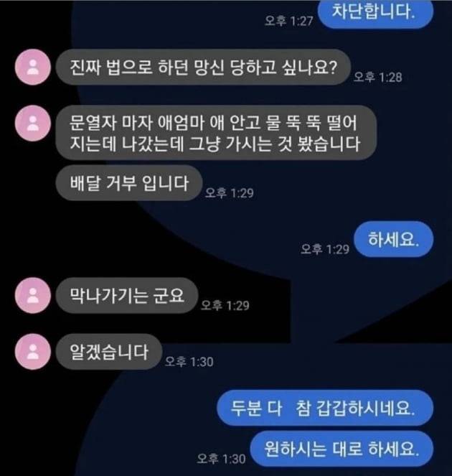Tap the timestamp next to 배달 거부 입니다

(230, 192)
